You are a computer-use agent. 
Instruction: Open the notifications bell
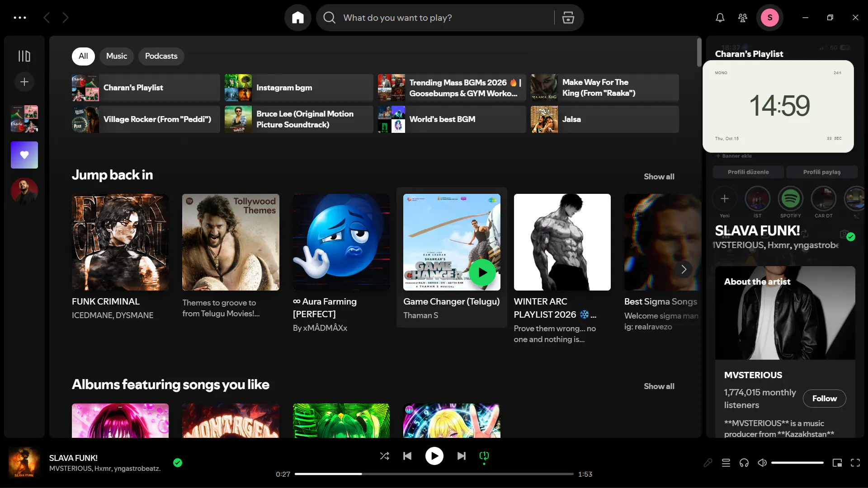[720, 18]
